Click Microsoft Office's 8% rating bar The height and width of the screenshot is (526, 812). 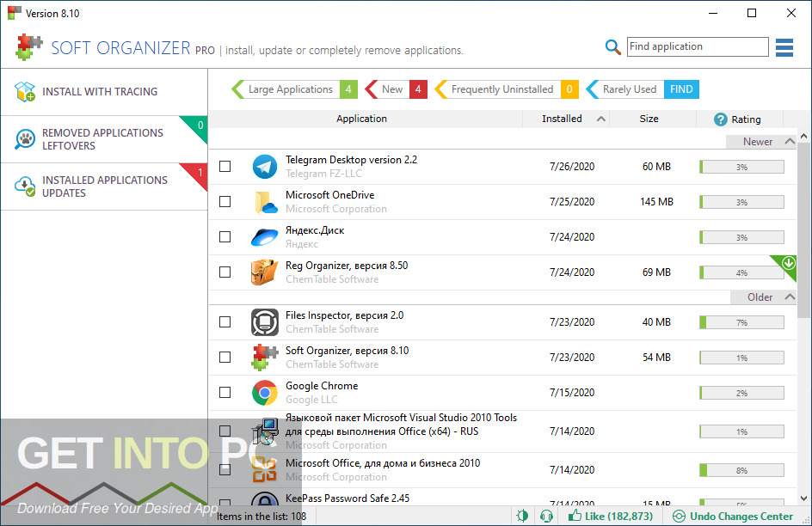point(741,471)
